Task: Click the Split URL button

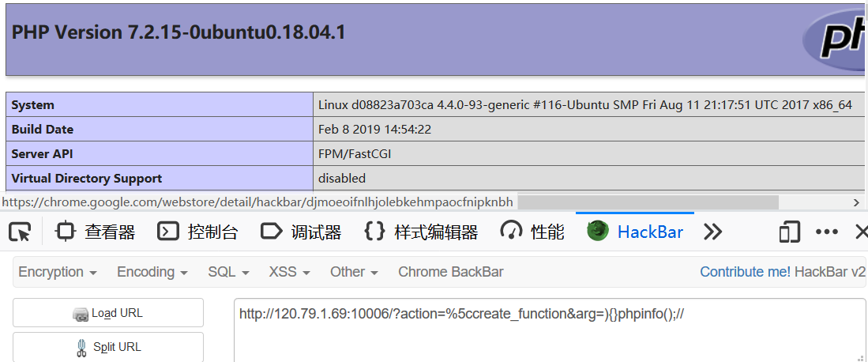Action: pyautogui.click(x=108, y=347)
